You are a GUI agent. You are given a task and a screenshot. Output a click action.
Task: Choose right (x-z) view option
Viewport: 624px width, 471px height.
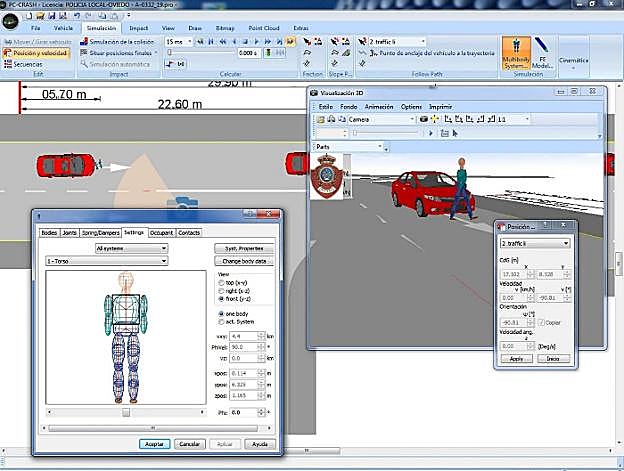tap(221, 290)
